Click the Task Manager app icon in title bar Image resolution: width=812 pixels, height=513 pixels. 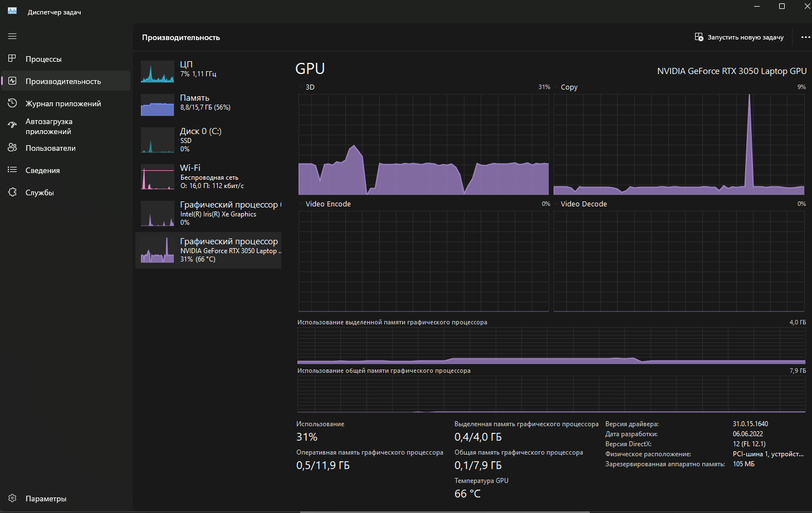(12, 11)
